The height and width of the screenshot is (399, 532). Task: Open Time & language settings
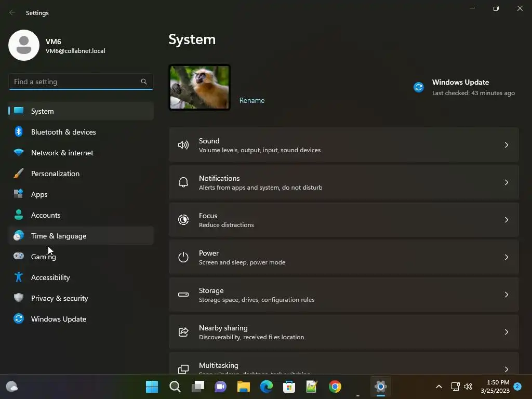(81, 236)
